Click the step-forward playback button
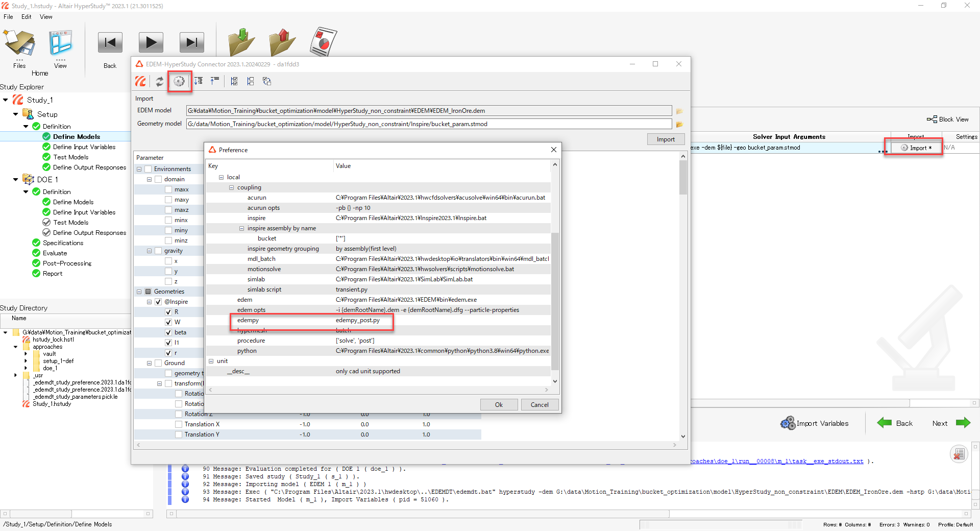 (192, 42)
